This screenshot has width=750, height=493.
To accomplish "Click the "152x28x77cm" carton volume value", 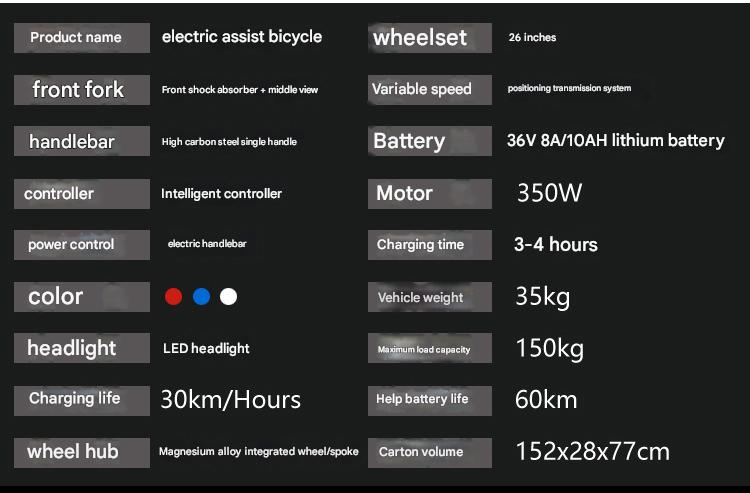I will tap(592, 451).
